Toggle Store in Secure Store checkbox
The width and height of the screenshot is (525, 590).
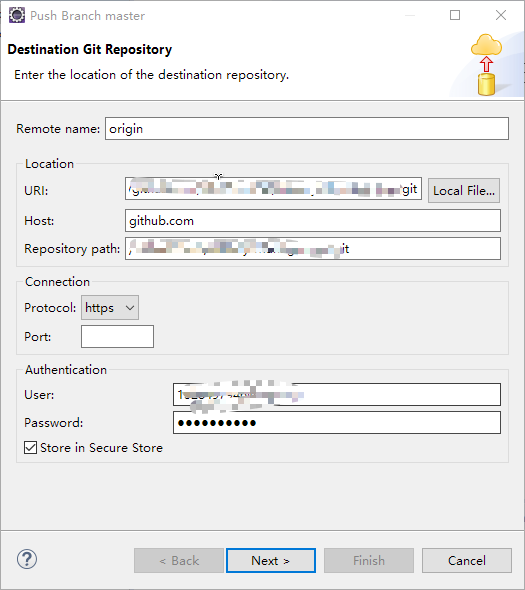tap(30, 448)
